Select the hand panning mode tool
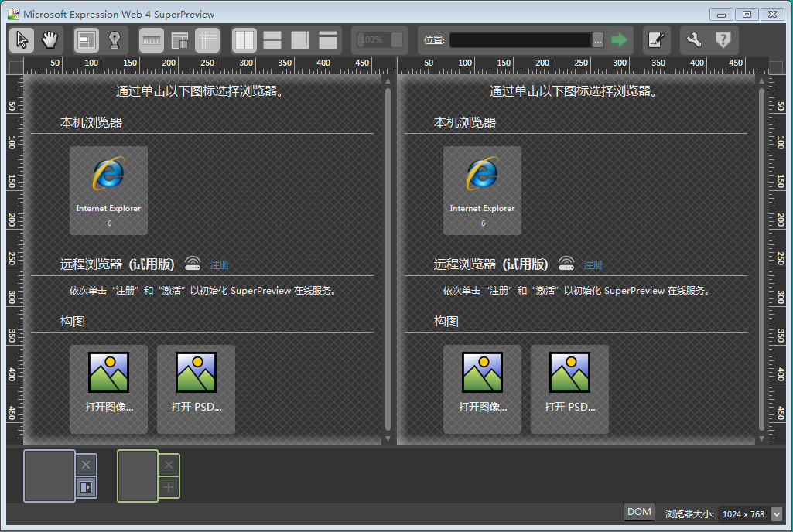 pyautogui.click(x=50, y=39)
